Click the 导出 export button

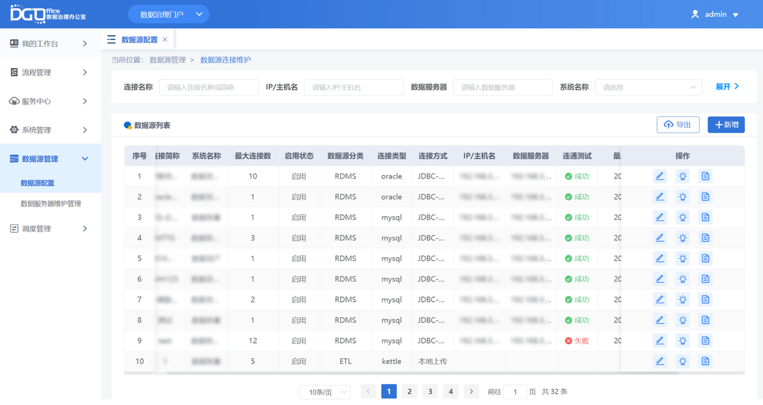pos(678,125)
